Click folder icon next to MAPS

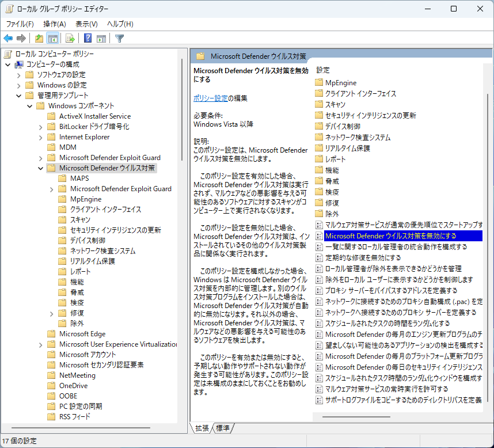(62, 179)
